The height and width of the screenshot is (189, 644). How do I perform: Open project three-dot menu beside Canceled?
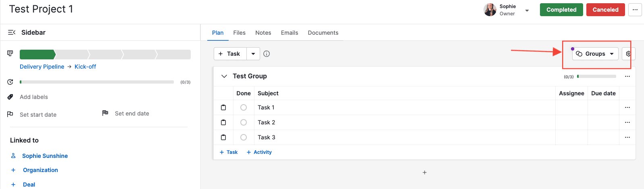635,10
